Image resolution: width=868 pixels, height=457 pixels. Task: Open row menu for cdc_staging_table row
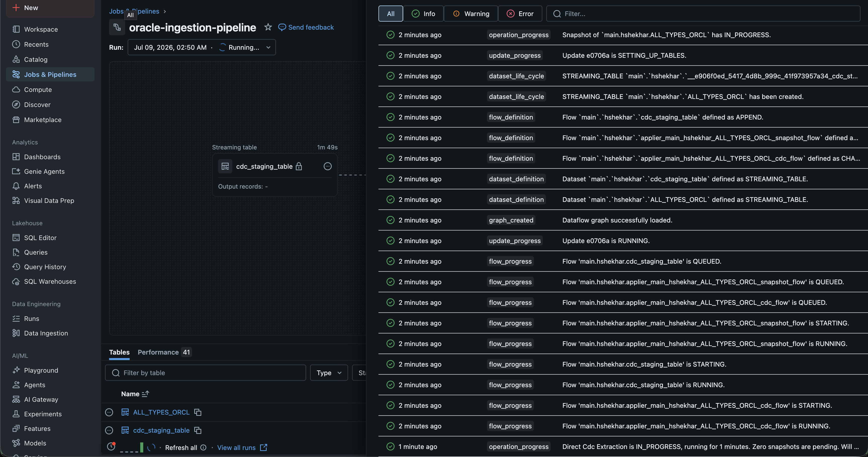(109, 430)
